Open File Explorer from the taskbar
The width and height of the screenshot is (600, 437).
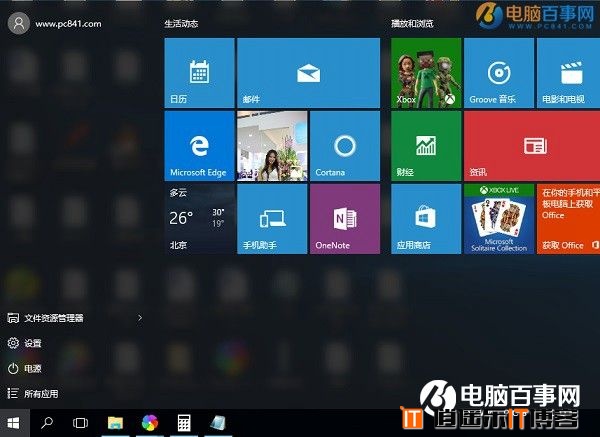(x=115, y=423)
